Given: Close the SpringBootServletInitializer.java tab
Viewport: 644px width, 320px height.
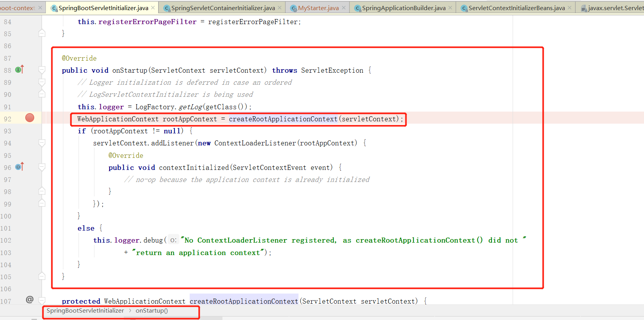Looking at the screenshot, I should coord(153,8).
